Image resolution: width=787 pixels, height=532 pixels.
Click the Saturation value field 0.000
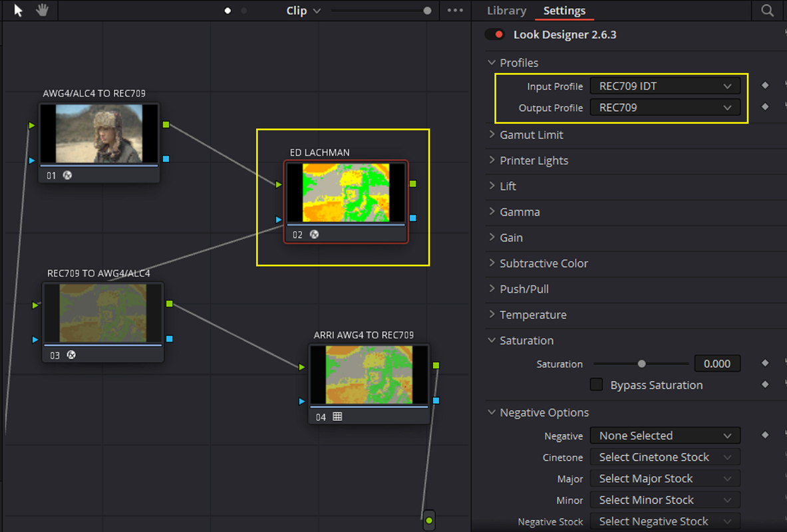[x=717, y=363]
